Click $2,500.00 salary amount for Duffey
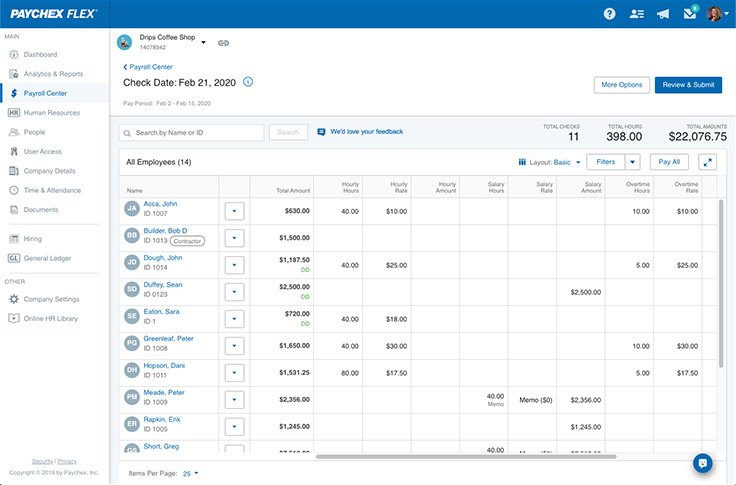Viewport: 736px width, 485px height. [585, 292]
